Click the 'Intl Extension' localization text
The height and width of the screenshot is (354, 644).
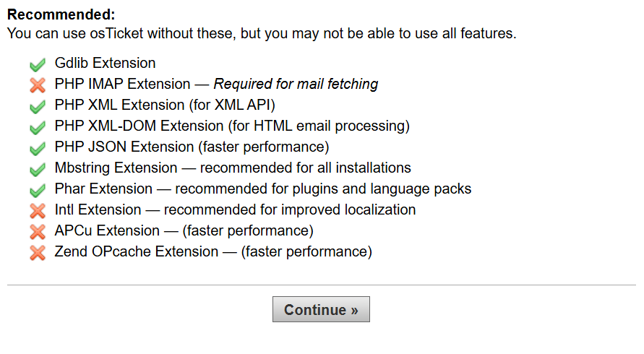pyautogui.click(x=235, y=210)
